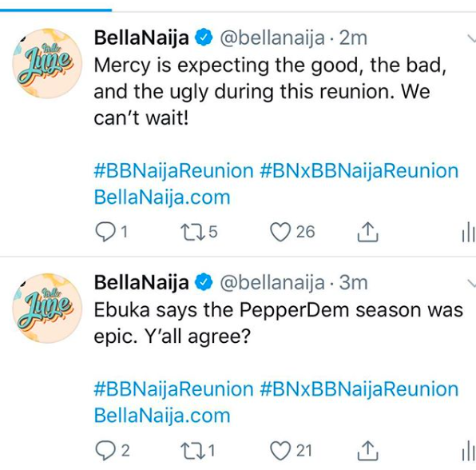Image resolution: width=476 pixels, height=470 pixels.
Task: Reply to the Ebuka PepperDem tweet
Action: point(105,451)
